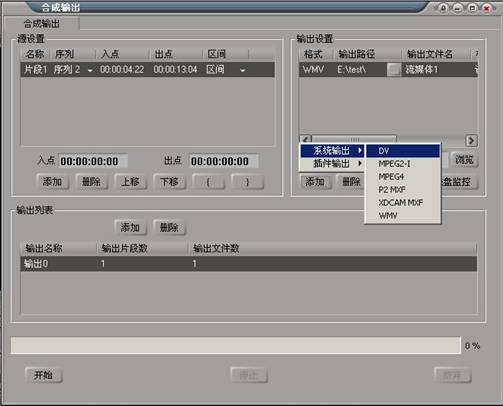Click the path browse button beside E:\test\

[394, 70]
